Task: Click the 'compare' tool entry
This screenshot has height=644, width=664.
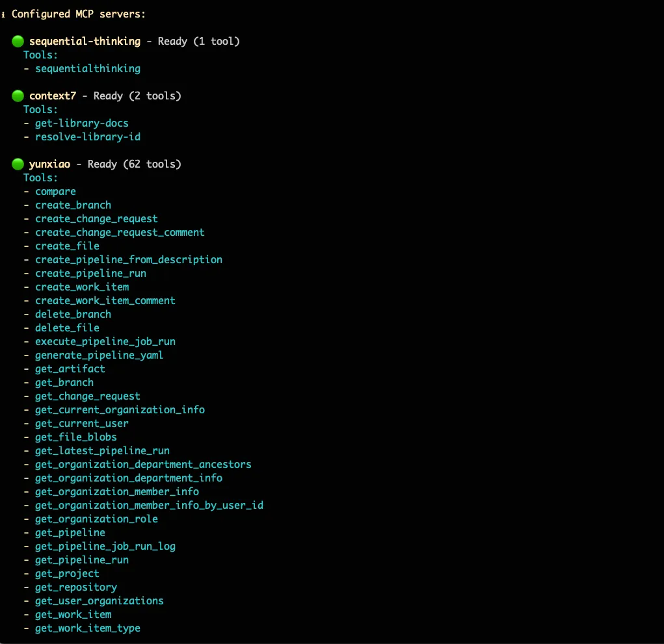Action: click(x=55, y=192)
